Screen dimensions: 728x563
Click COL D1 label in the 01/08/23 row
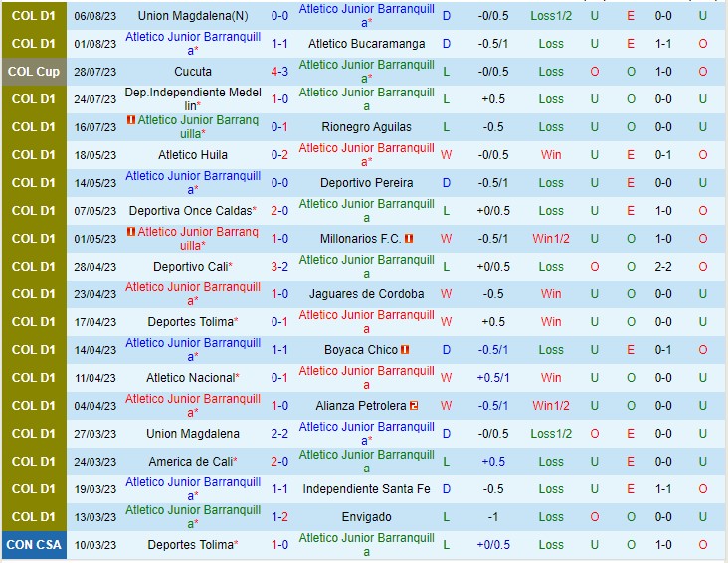click(x=34, y=44)
